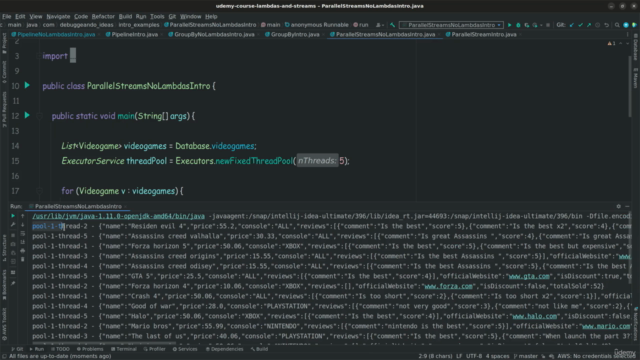Update project via Git blue arrow
This screenshot has width=640, height=360.
tap(571, 25)
